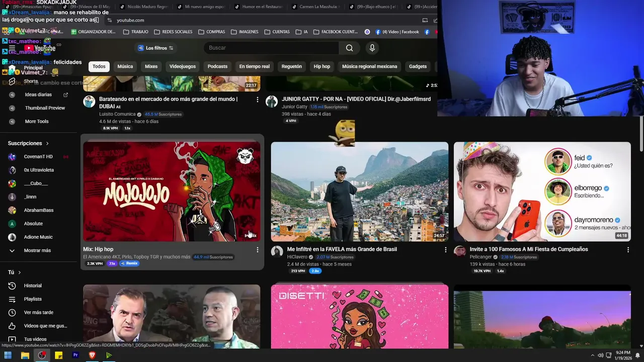This screenshot has width=644, height=362.
Task: Open the REDES SOCIALES bookmarks folder
Action: click(173, 32)
